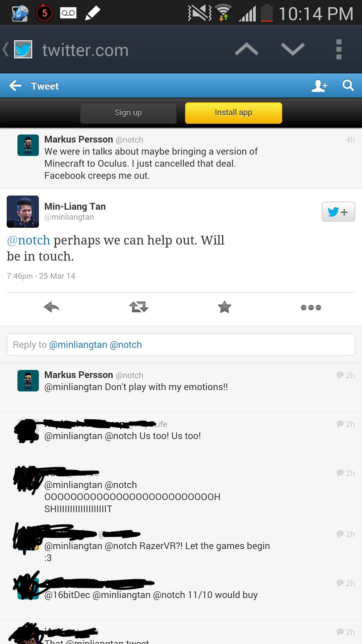Jump to previous match with up chevron
This screenshot has width=362, height=644.
[247, 50]
